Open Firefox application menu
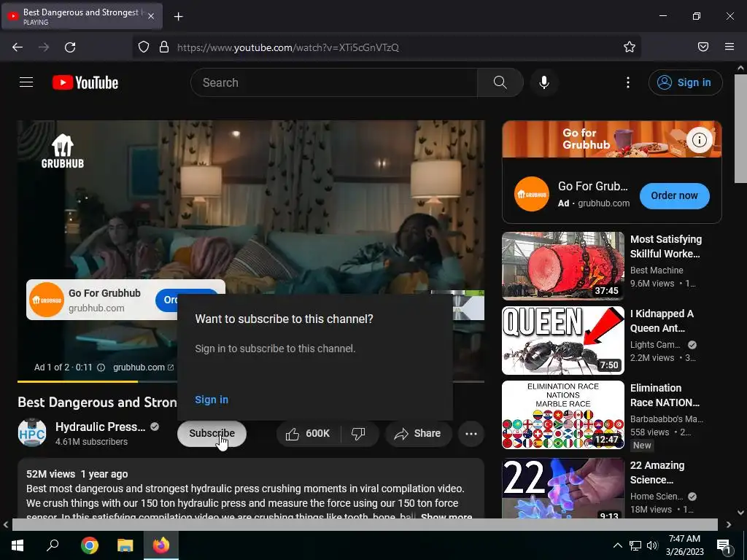 click(729, 47)
